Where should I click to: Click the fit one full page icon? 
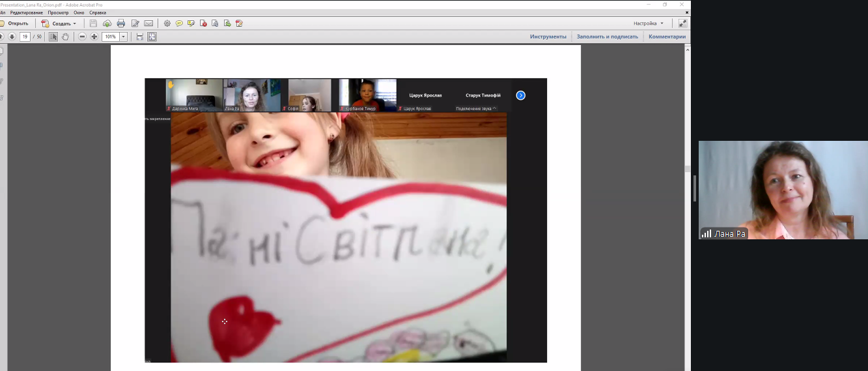click(x=152, y=37)
